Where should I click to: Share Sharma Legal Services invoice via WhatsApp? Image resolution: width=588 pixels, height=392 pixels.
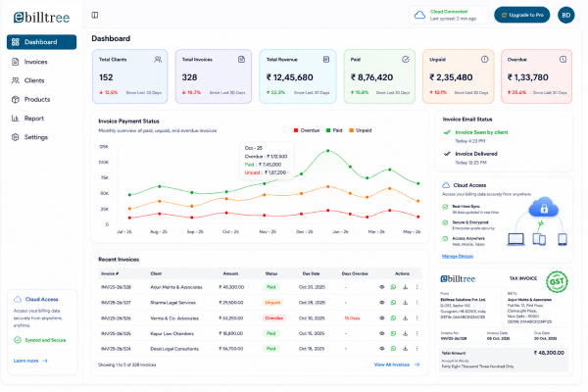(393, 303)
